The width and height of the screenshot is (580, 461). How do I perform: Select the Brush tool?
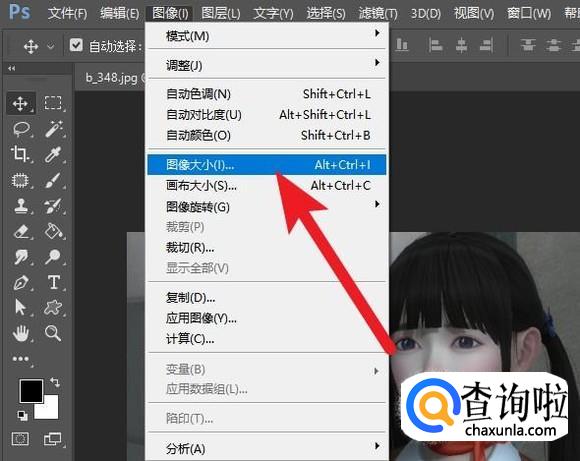coord(53,180)
